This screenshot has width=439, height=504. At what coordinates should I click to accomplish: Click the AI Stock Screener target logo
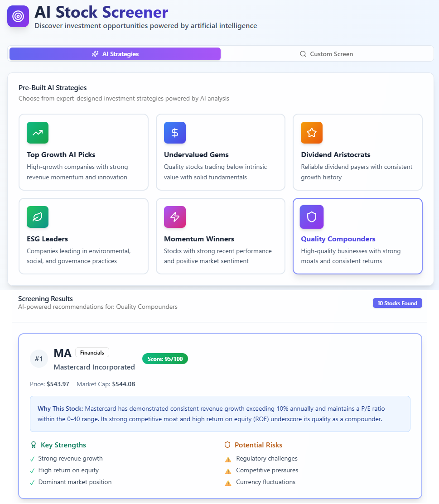[x=18, y=16]
